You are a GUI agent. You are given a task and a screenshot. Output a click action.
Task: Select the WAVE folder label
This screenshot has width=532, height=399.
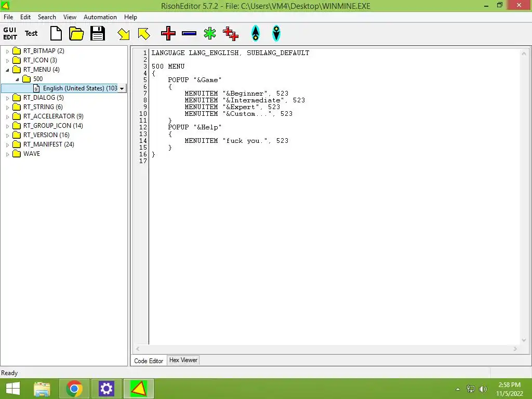[32, 153]
